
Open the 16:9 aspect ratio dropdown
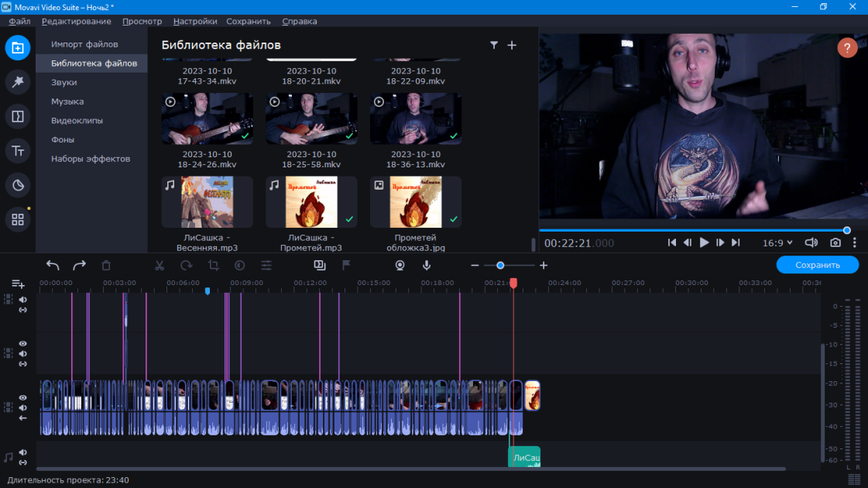777,242
